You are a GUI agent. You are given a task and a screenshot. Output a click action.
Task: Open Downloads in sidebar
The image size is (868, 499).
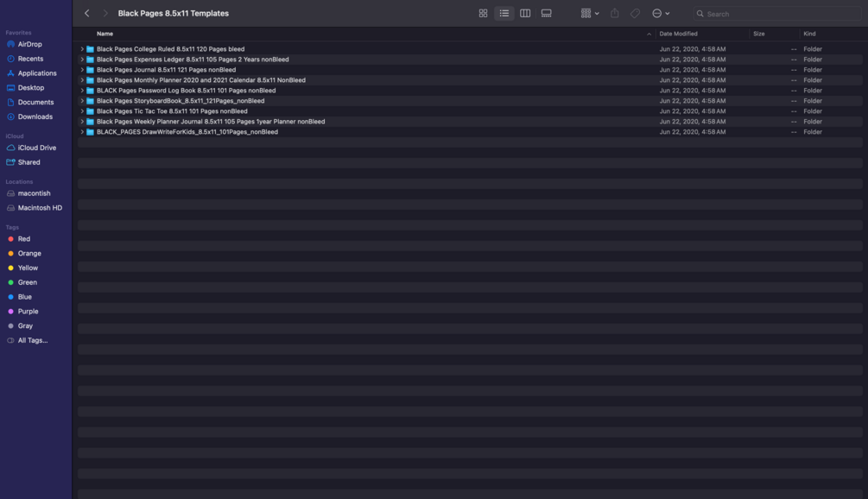pyautogui.click(x=36, y=117)
